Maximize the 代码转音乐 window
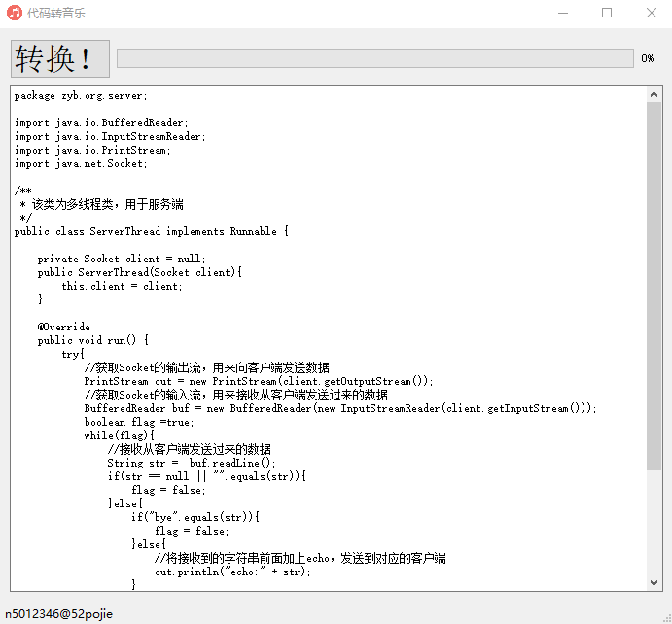 [607, 14]
